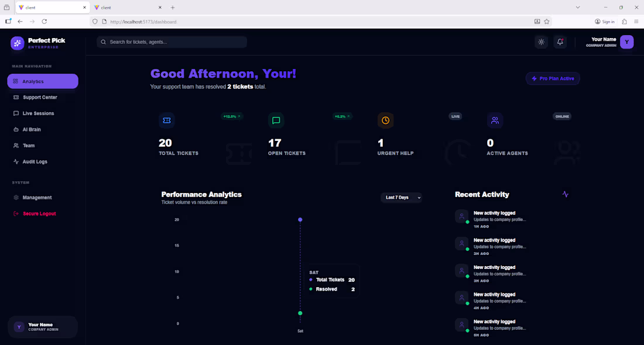
Task: Click the Urgent Help clock icon
Action: click(385, 120)
